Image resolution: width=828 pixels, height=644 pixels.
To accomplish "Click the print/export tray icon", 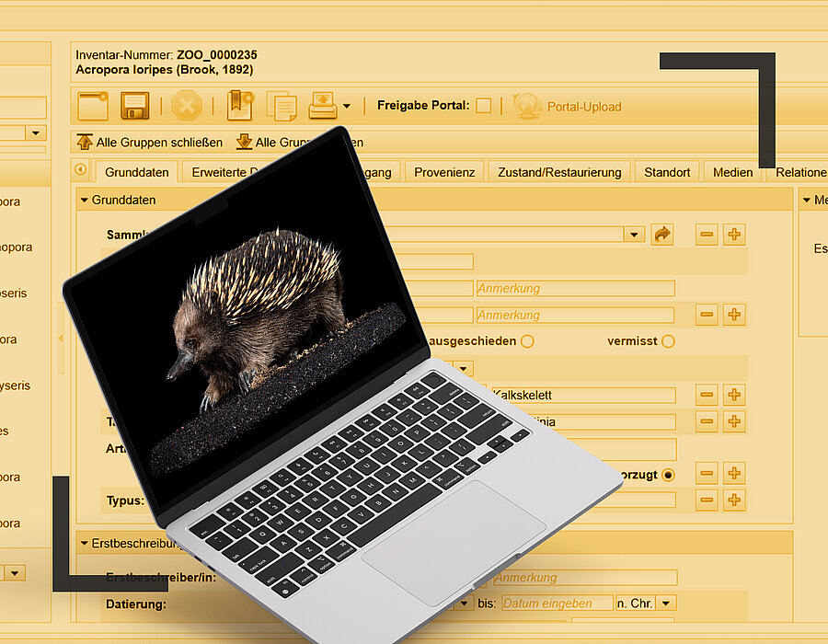I will pos(323,106).
